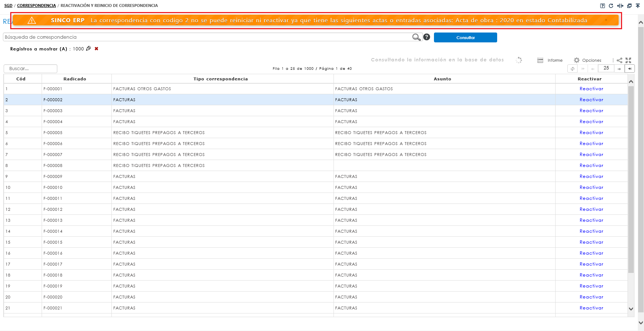Click the share icon above the grid
644x331 pixels.
pyautogui.click(x=620, y=60)
